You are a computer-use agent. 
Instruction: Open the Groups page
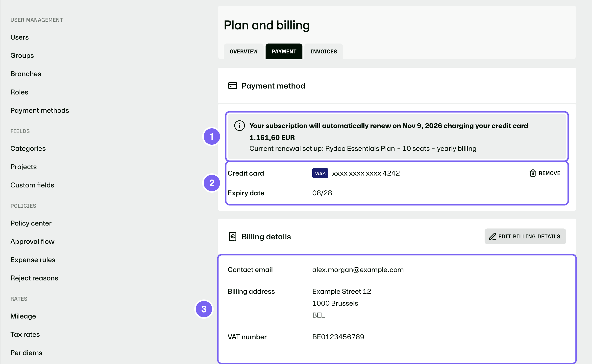(22, 55)
